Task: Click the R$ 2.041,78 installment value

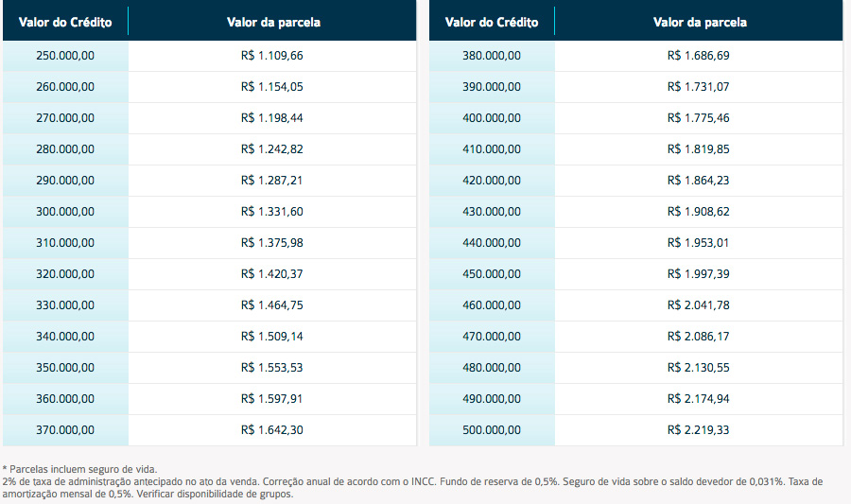Action: (698, 304)
